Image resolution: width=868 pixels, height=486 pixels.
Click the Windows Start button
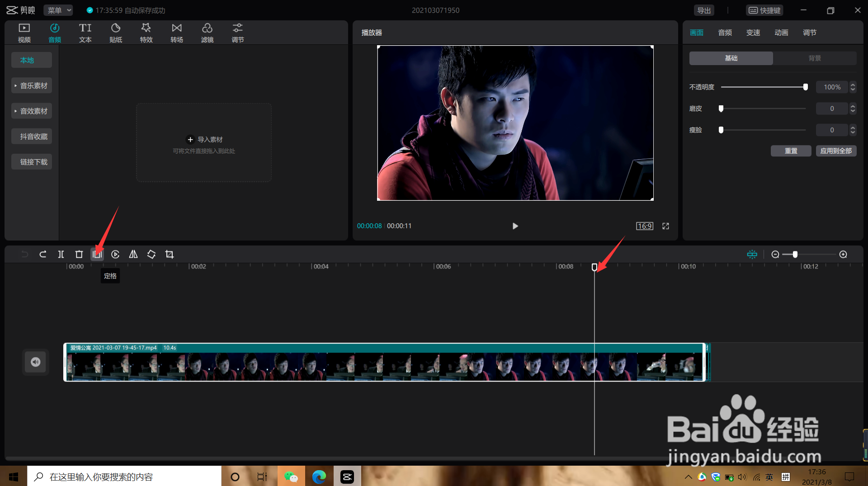pos(14,477)
